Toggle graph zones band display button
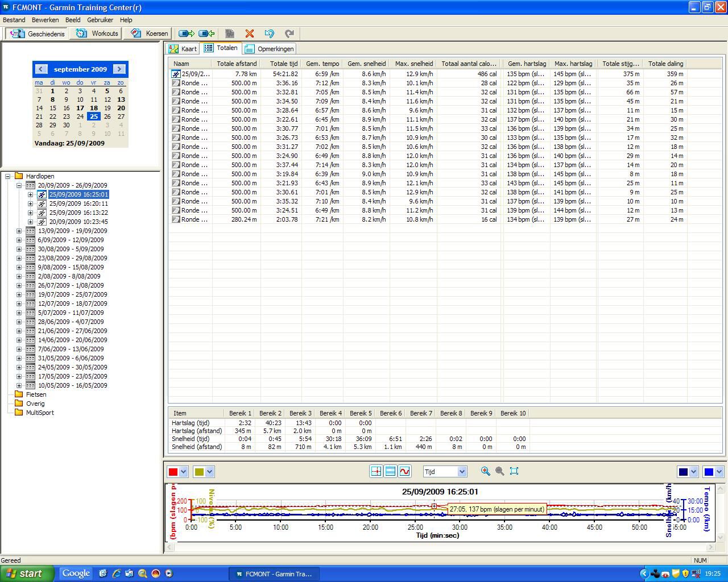 [x=390, y=471]
